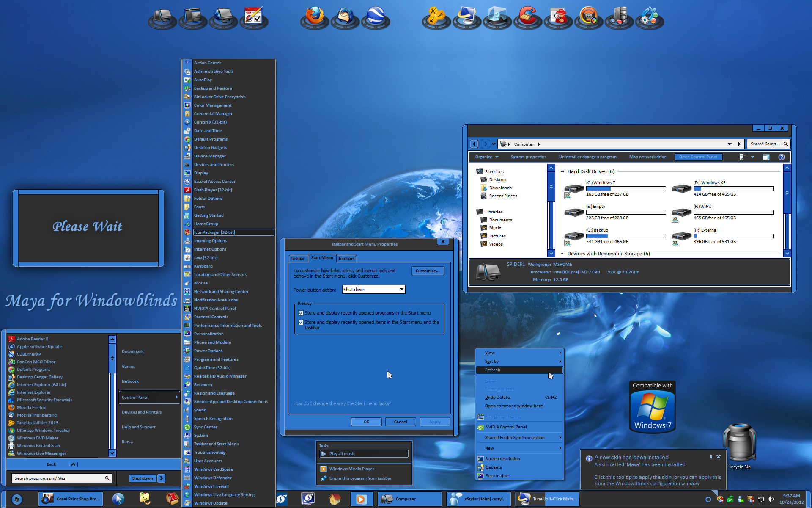Switch to the Taskbar tab

(298, 258)
